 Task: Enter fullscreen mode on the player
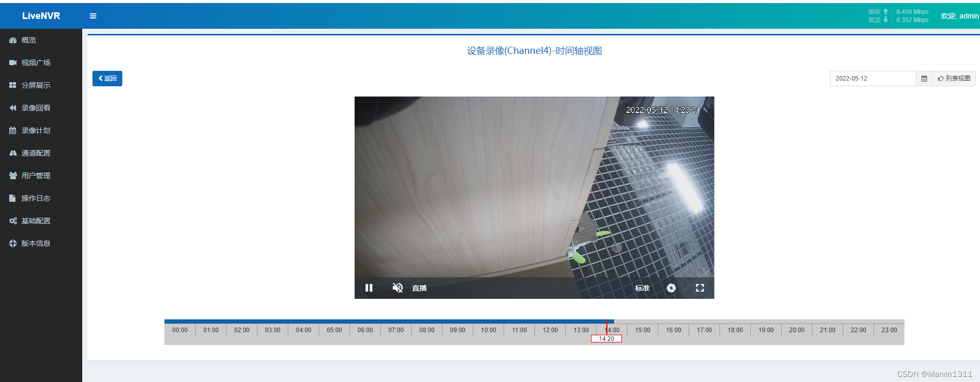[x=700, y=288]
